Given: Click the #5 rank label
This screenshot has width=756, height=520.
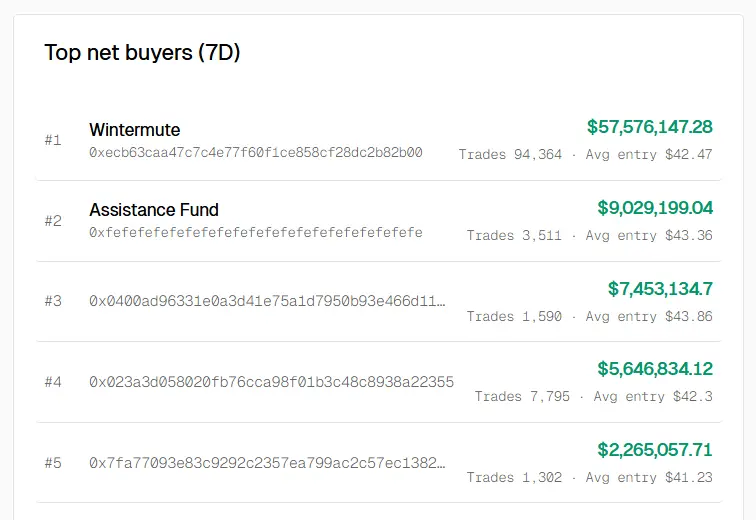Looking at the screenshot, I should click(53, 463).
